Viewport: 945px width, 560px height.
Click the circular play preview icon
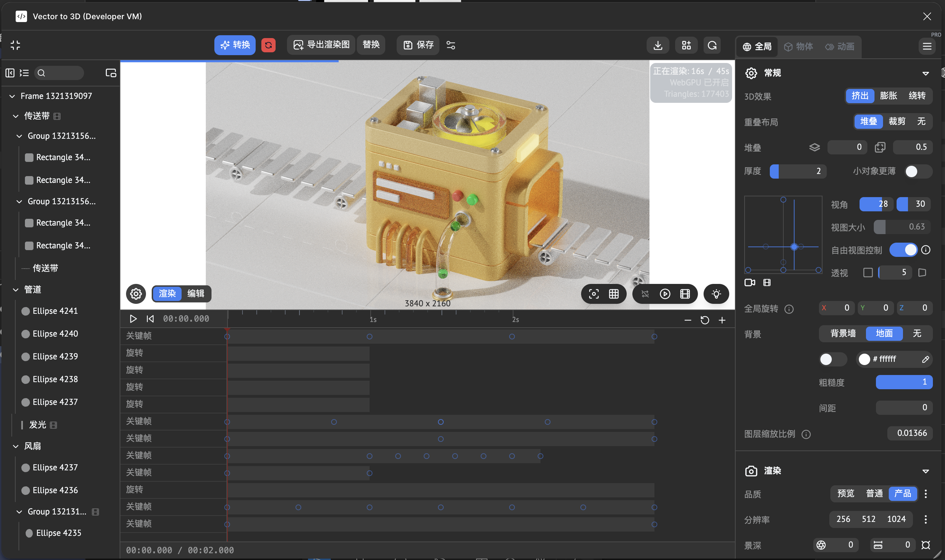(665, 294)
